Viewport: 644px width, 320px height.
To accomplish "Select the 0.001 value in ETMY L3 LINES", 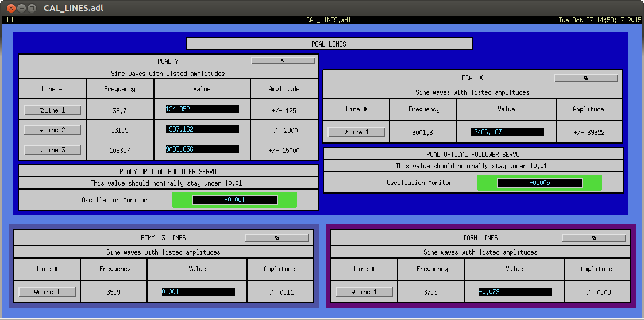I will (198, 292).
